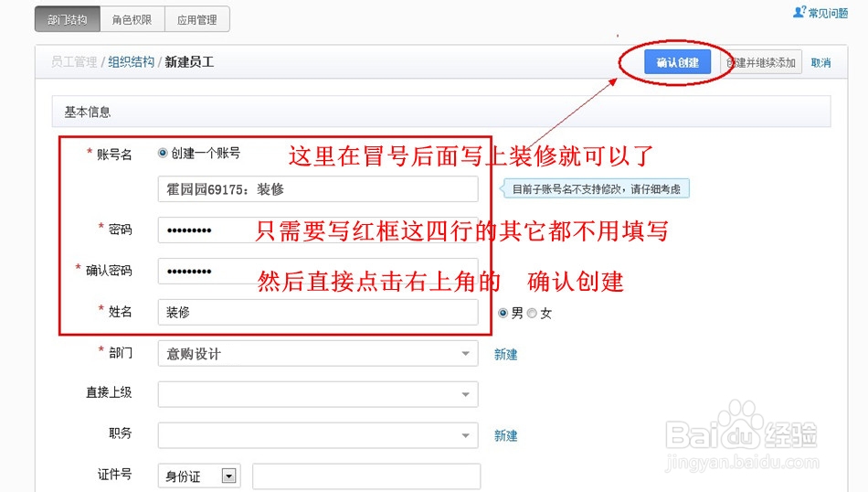This screenshot has height=492, width=868.
Task: Click the 账号名 input field
Action: pyautogui.click(x=318, y=189)
